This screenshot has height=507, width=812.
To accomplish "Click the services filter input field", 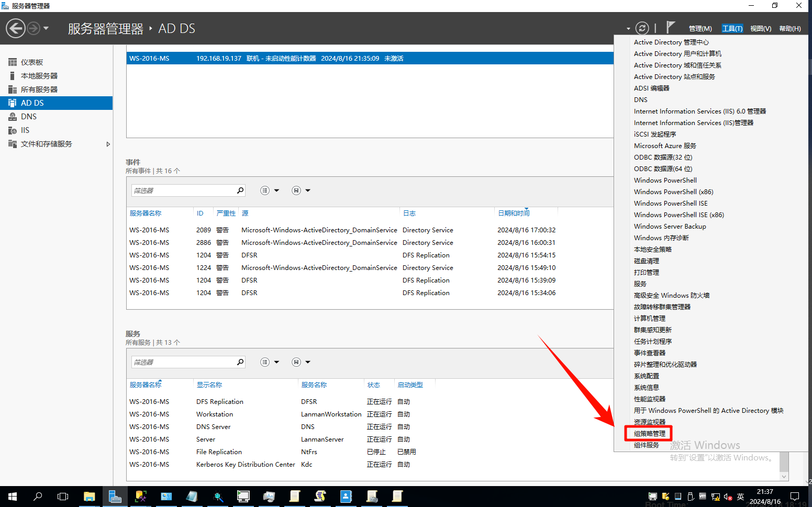I will (183, 362).
